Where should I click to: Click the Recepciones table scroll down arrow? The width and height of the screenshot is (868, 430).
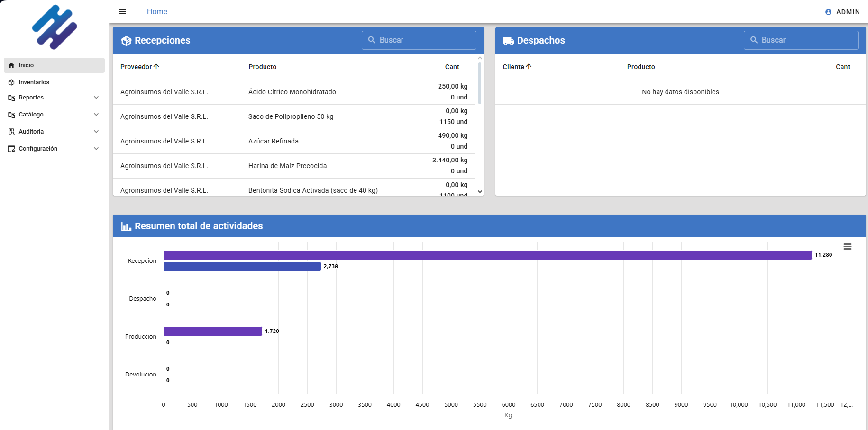tap(480, 192)
